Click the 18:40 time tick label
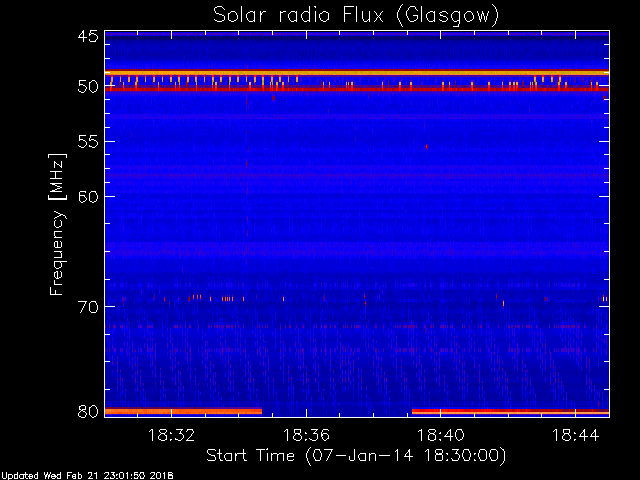 pos(440,435)
